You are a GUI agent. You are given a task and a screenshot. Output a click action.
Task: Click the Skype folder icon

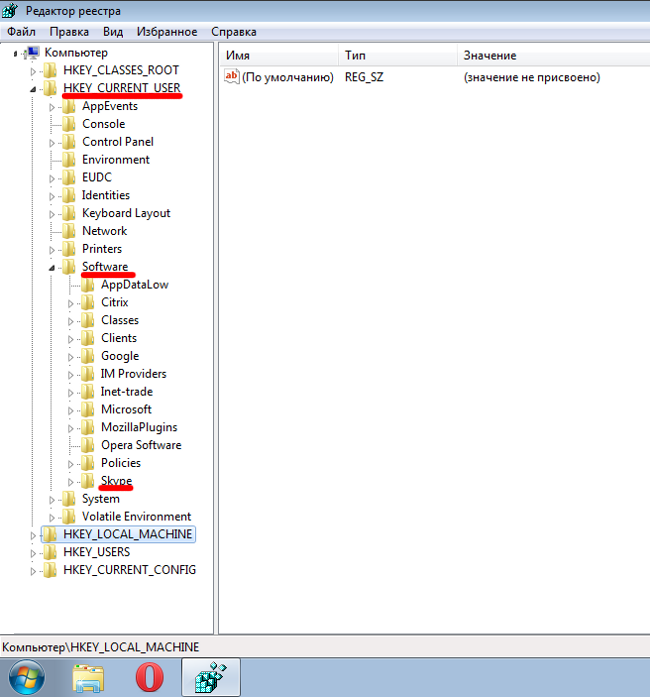[88, 481]
